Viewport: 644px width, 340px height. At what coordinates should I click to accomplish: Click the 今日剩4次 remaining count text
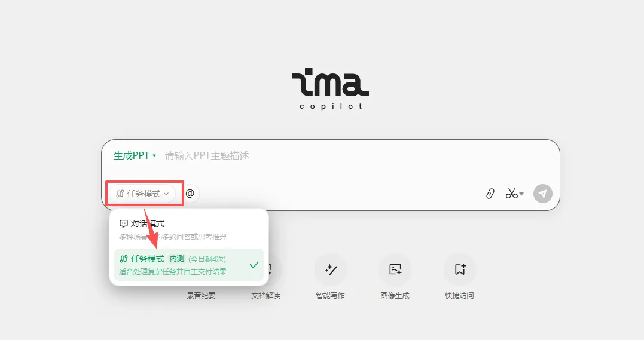207,259
